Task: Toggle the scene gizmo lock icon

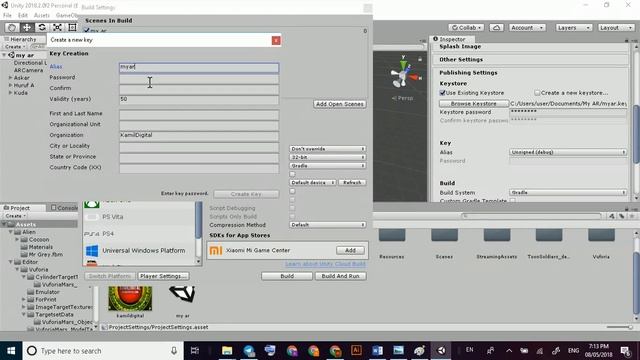Action: [420, 59]
